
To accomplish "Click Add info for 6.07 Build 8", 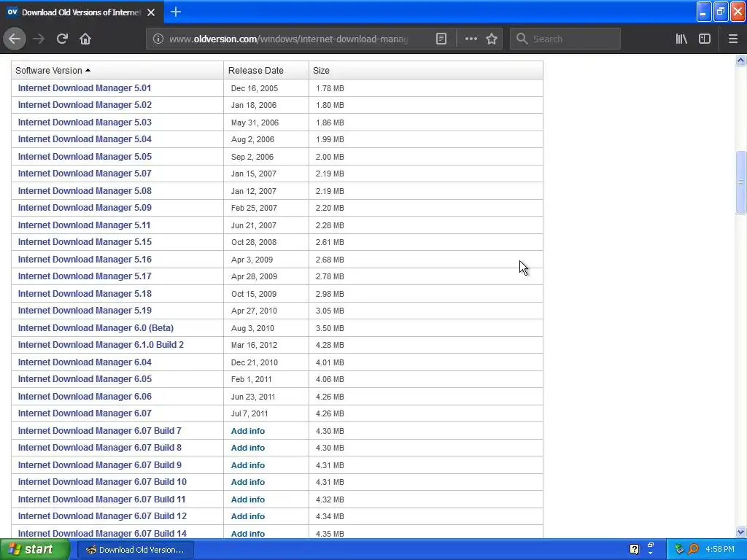I will [248, 448].
